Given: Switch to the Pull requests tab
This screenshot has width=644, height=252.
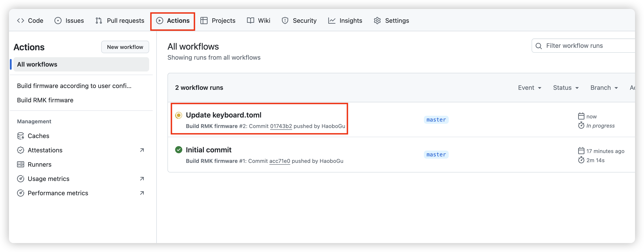Looking at the screenshot, I should [x=120, y=21].
